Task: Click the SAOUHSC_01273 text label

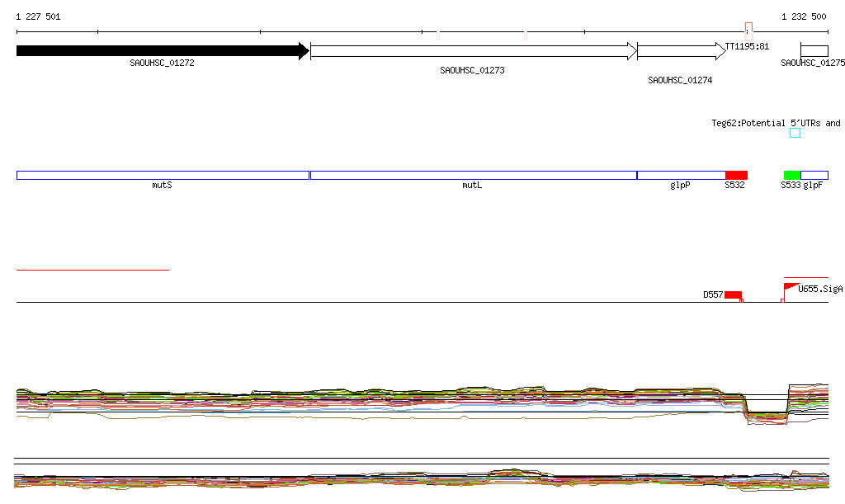Action: click(x=472, y=70)
